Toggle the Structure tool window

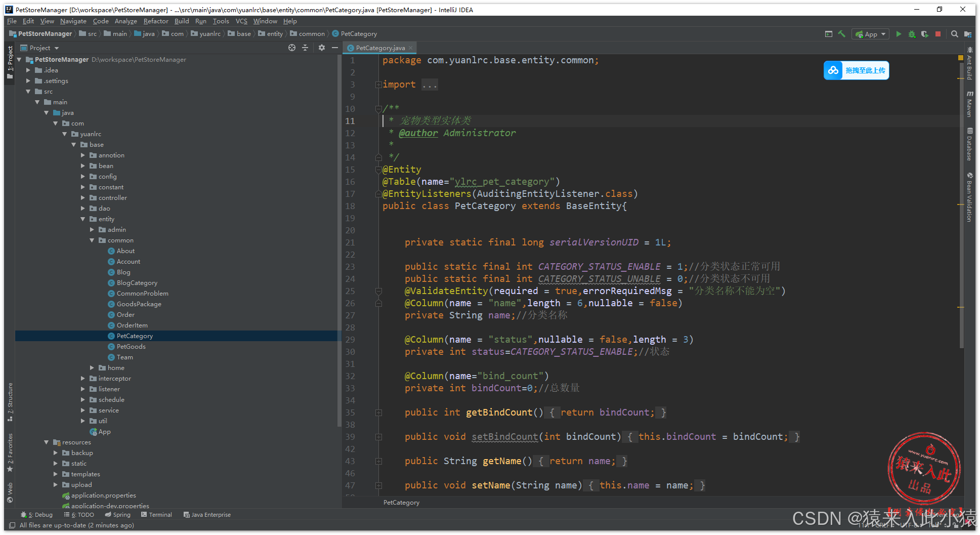(10, 402)
